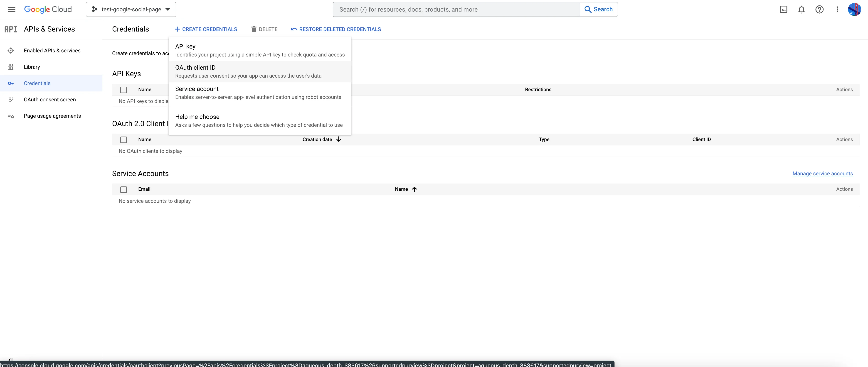The image size is (868, 367).
Task: Open Page usage agreements
Action: pos(52,116)
